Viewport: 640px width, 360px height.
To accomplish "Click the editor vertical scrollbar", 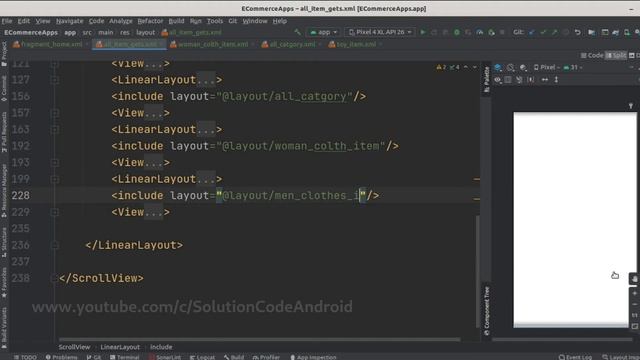I will point(478,271).
